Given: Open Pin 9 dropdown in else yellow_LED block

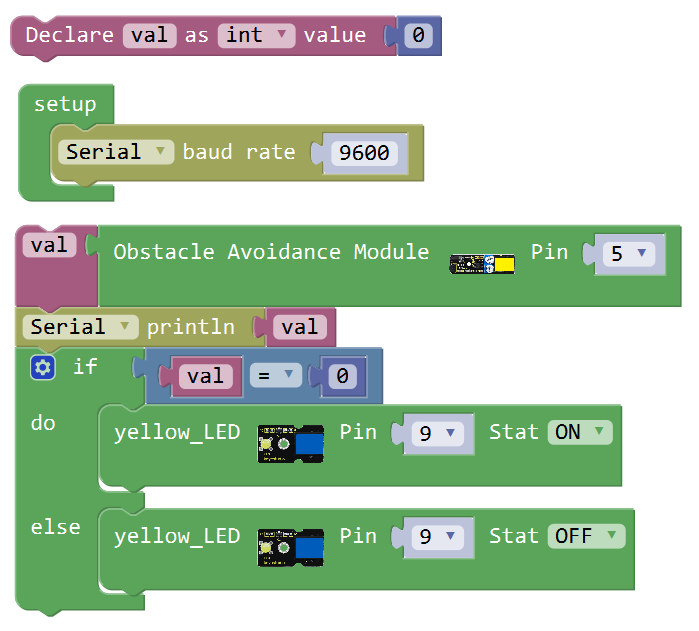Looking at the screenshot, I should [x=437, y=537].
